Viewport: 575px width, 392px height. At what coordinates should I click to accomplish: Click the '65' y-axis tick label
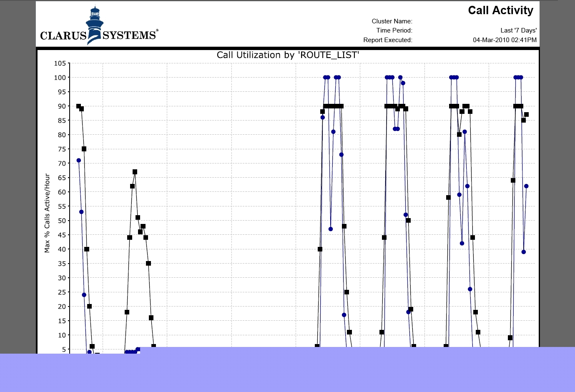(x=62, y=178)
